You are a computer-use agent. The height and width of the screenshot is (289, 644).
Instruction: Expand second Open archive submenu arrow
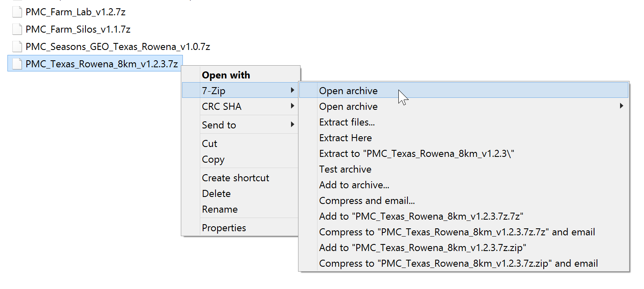point(622,106)
